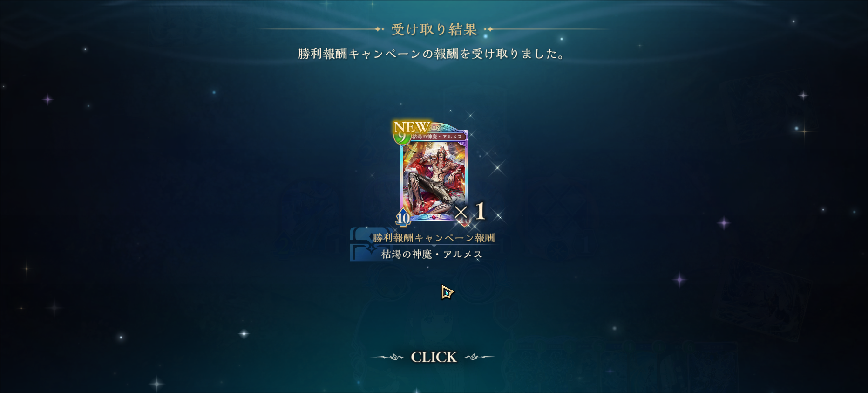Click the CLICK prompt to continue
This screenshot has width=868, height=393.
[x=434, y=357]
